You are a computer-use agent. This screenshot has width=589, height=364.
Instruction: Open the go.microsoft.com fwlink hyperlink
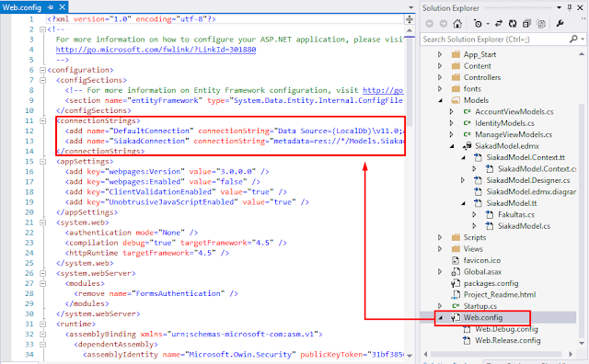pyautogui.click(x=156, y=50)
